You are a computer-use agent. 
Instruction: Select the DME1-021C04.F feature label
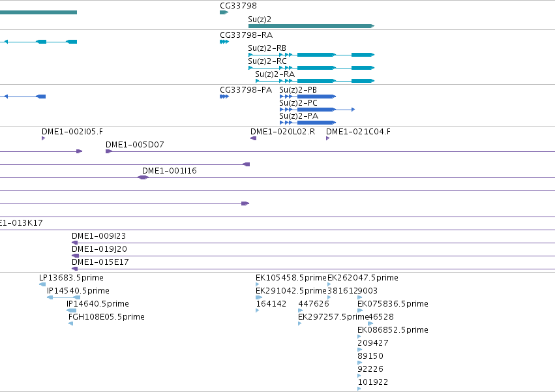click(x=358, y=132)
